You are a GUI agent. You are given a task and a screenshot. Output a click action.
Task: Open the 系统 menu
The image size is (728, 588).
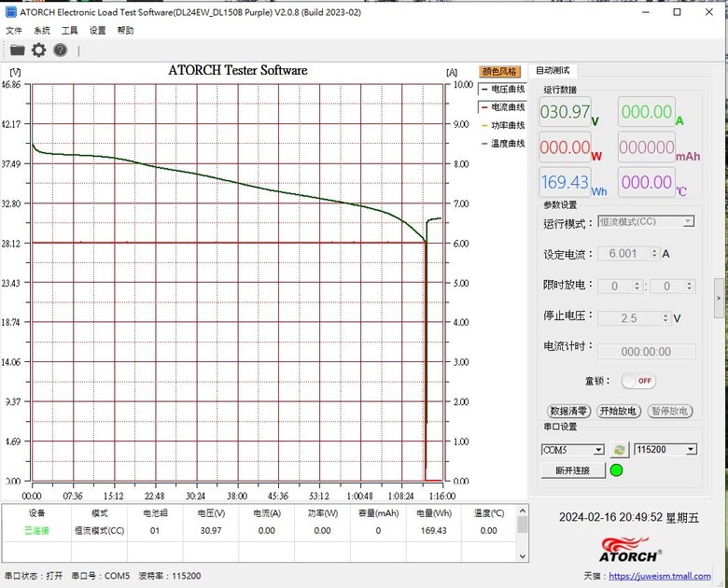(42, 31)
